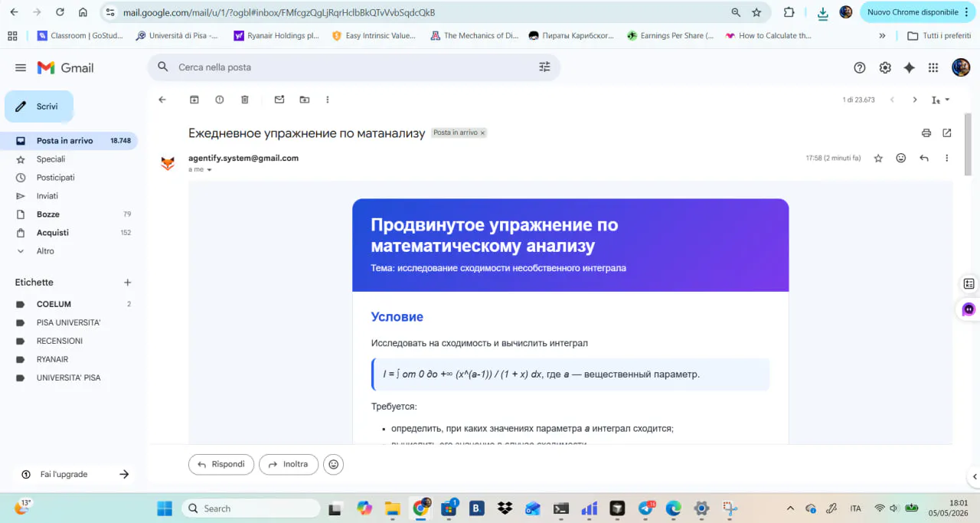Open Chrome downloads icon
980x523 pixels.
tap(822, 12)
